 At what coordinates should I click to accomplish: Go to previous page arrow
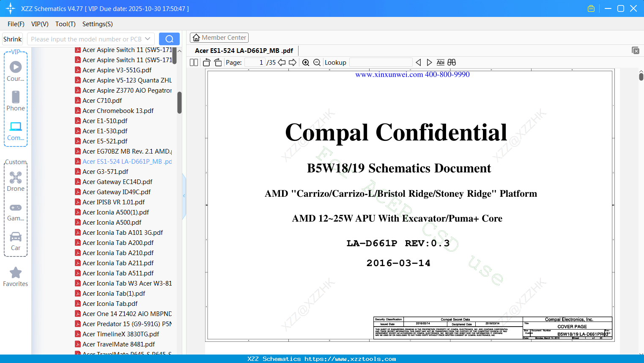pos(282,63)
